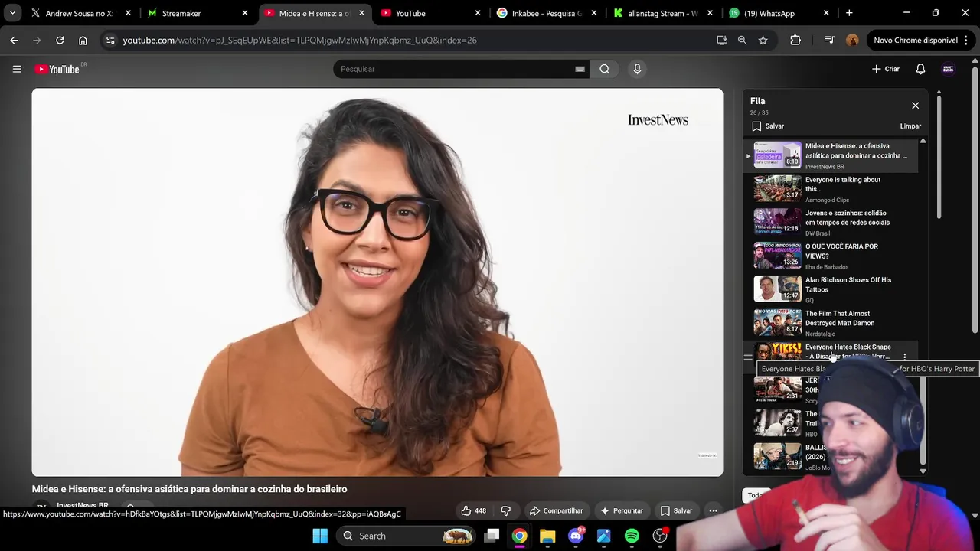Click the address bar URL
The height and width of the screenshot is (551, 980).
299,40
